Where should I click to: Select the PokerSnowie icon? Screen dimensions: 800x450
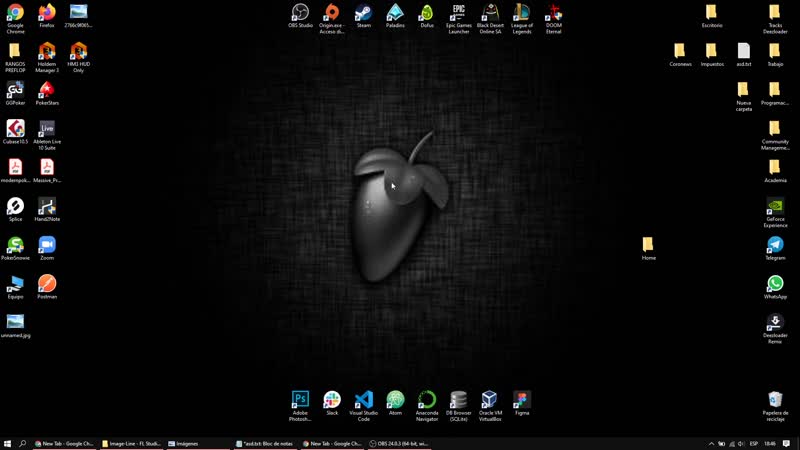pos(15,245)
